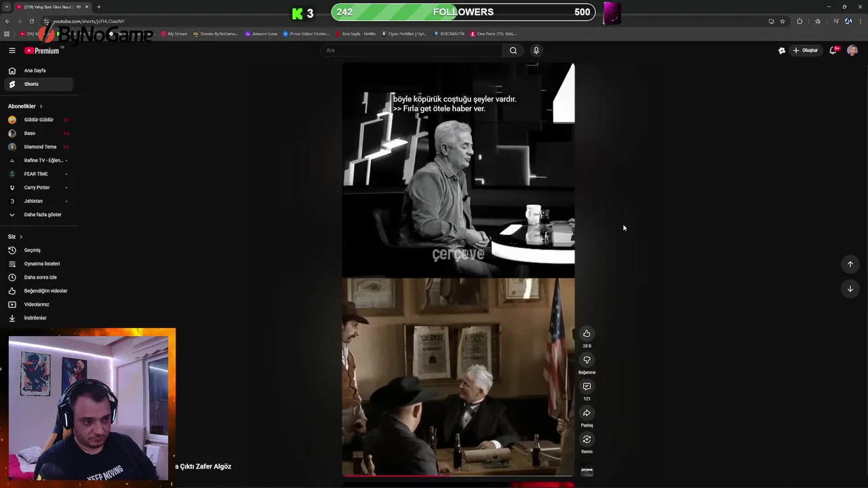
Task: Bookmark this page with the star icon
Action: (783, 21)
